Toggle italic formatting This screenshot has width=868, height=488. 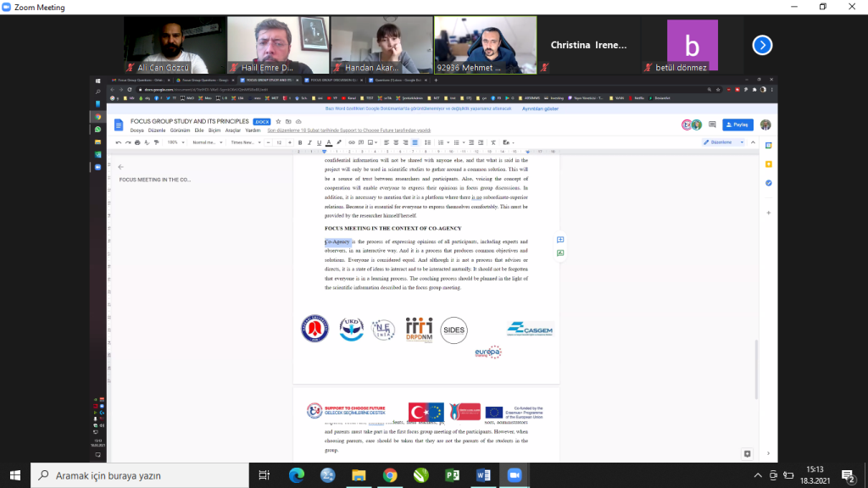pyautogui.click(x=309, y=142)
